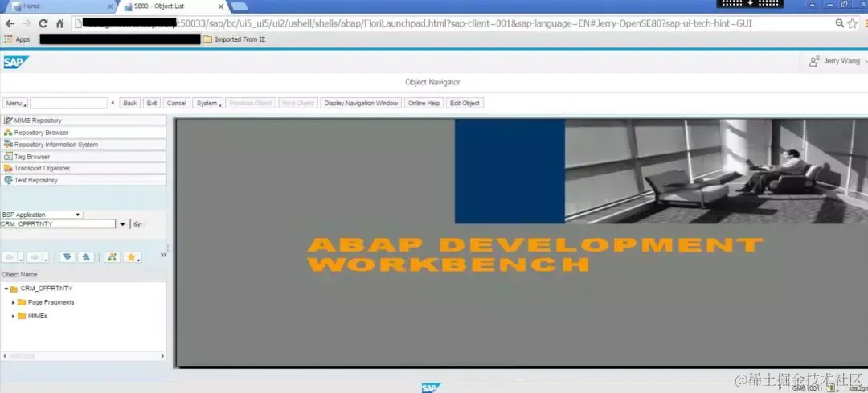Click the Test Repository icon
The height and width of the screenshot is (393, 868).
click(8, 181)
